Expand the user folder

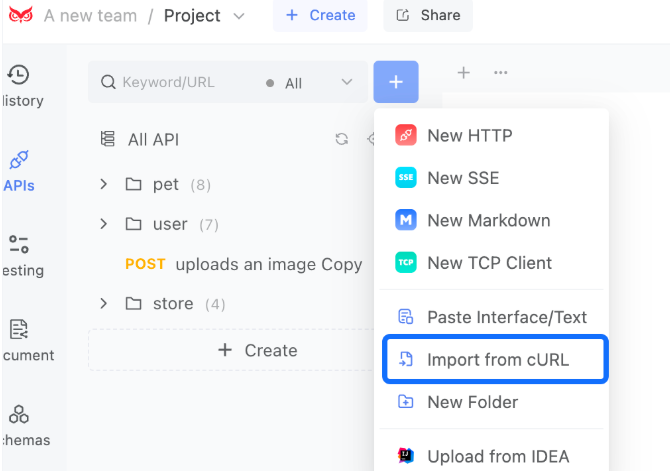103,224
